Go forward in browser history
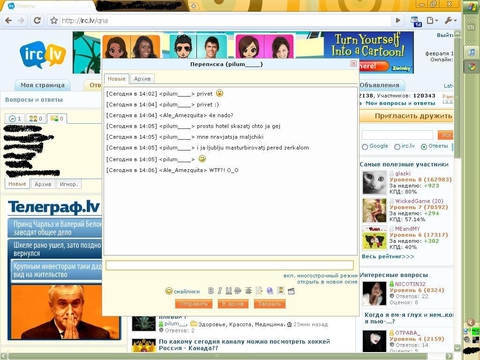480x360 pixels. pos(21,21)
